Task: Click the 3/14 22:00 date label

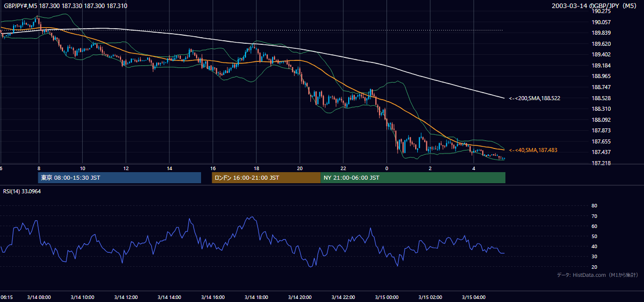Action: (x=342, y=297)
